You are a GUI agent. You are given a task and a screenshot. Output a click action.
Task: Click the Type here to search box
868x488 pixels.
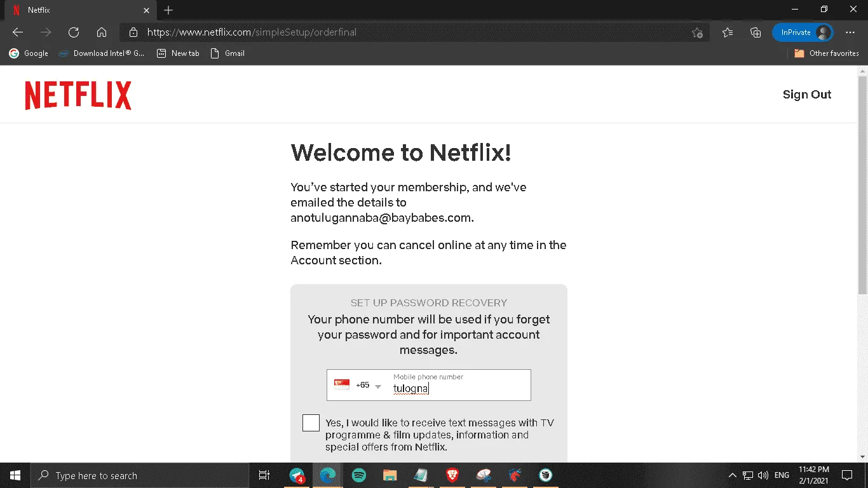[140, 475]
